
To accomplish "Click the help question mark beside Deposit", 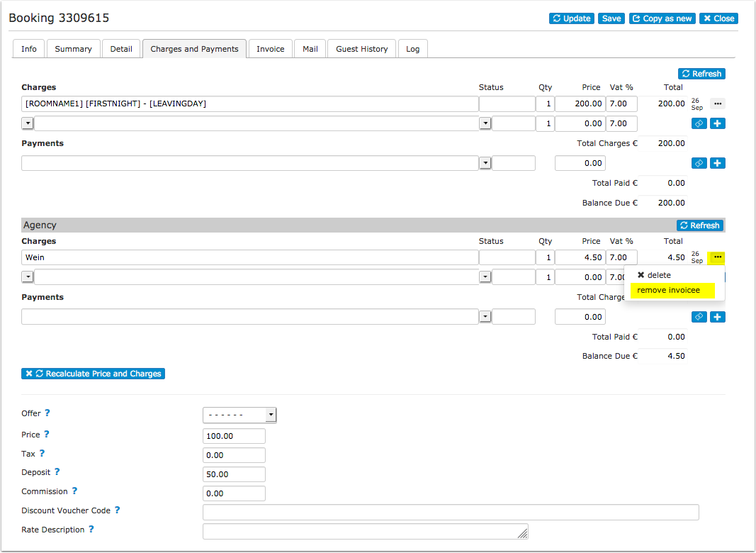I will coord(57,472).
